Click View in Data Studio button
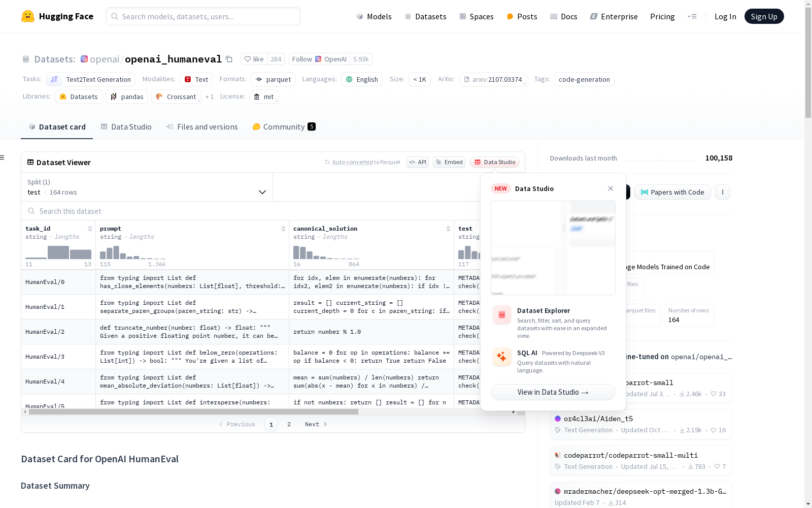The height and width of the screenshot is (508, 812). pos(553,392)
